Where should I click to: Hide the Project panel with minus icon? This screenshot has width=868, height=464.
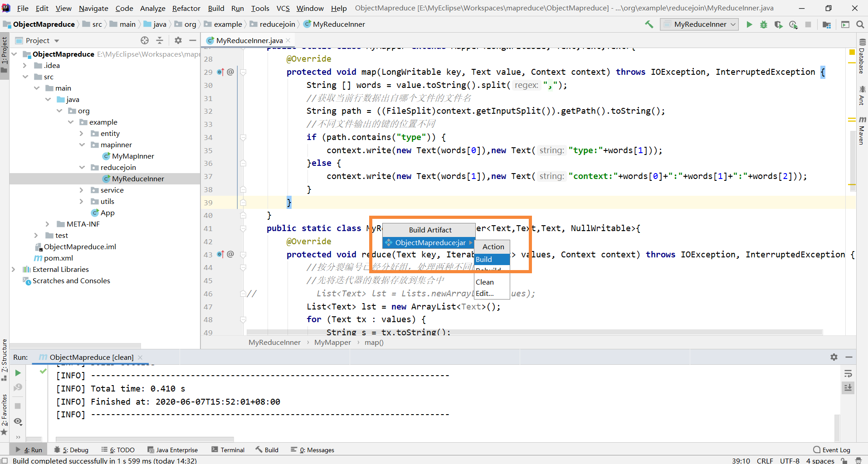pyautogui.click(x=193, y=40)
